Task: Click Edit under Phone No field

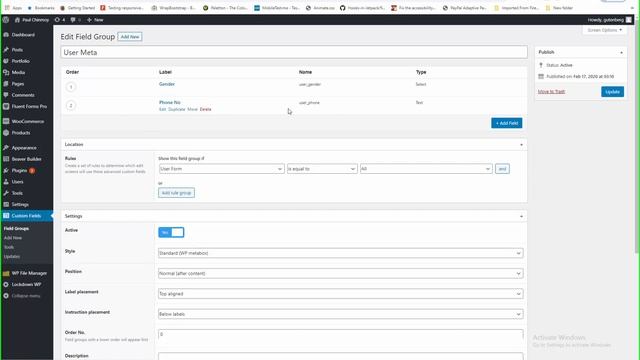Action: (162, 109)
